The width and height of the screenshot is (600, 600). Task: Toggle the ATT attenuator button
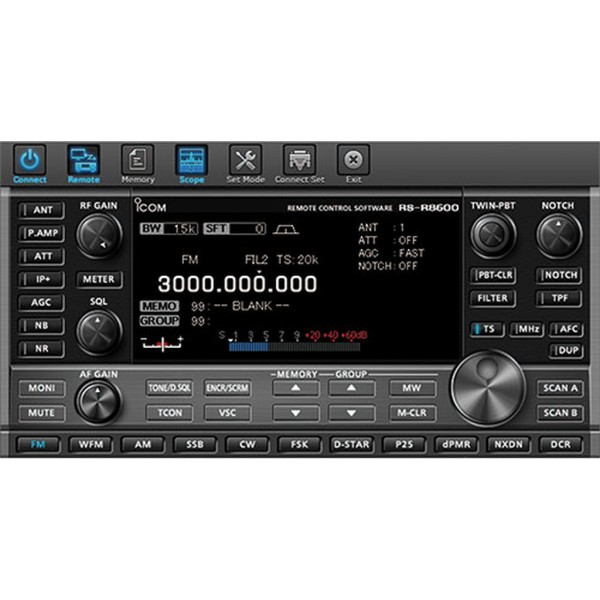tap(41, 256)
